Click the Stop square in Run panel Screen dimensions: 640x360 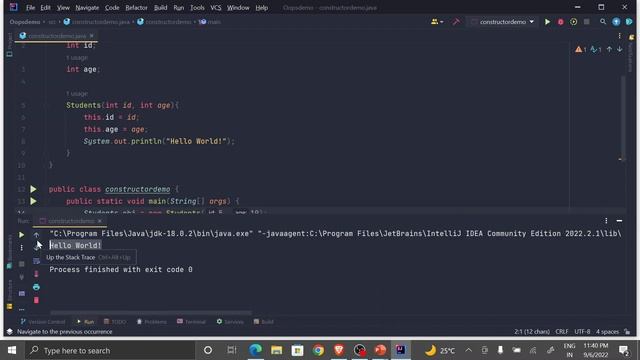tap(22, 264)
